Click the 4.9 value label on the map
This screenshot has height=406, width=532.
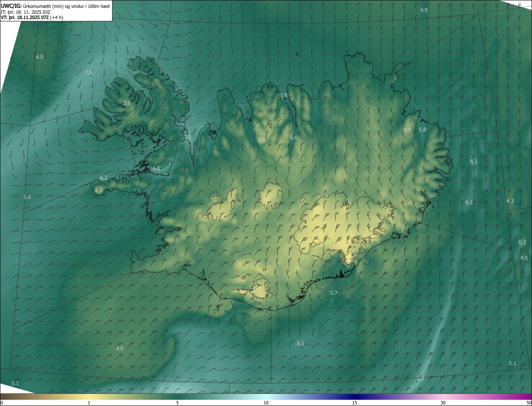coord(424,10)
